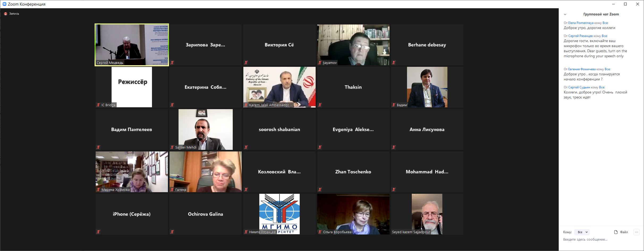Select the Kazem Jalali Ambassador video tile
Image resolution: width=644 pixels, height=251 pixels.
pos(279,87)
